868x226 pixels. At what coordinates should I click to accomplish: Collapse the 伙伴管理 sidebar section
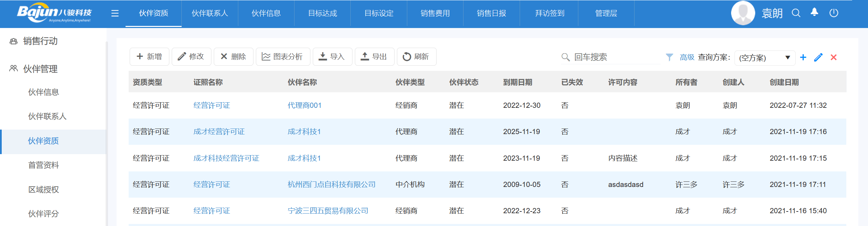point(40,69)
